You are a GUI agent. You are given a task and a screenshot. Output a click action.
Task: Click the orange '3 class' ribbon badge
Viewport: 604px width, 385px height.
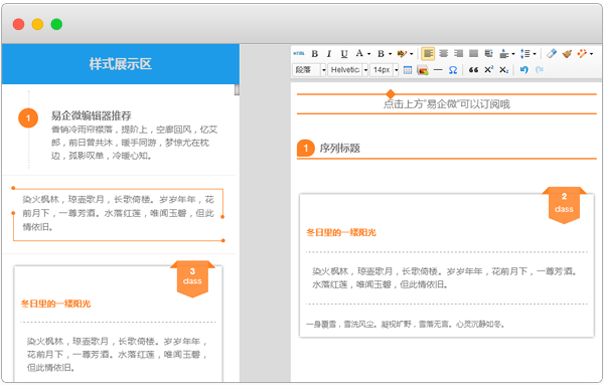coord(192,279)
